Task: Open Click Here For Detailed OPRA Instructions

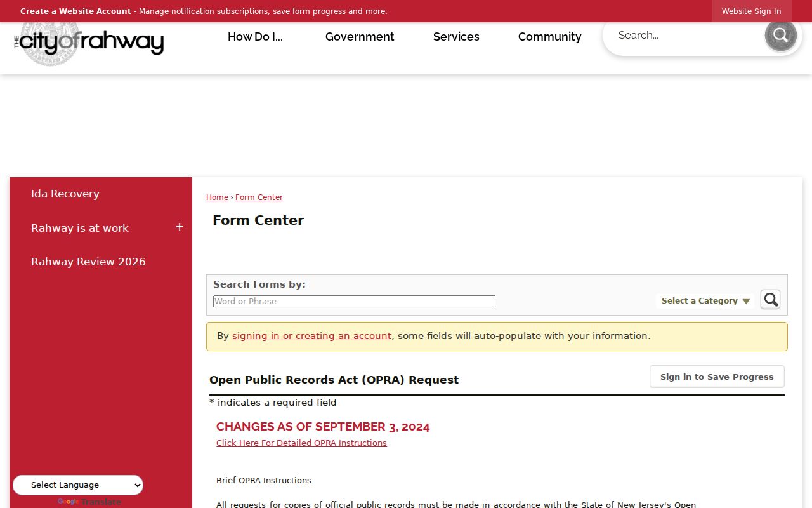Action: coord(301,443)
